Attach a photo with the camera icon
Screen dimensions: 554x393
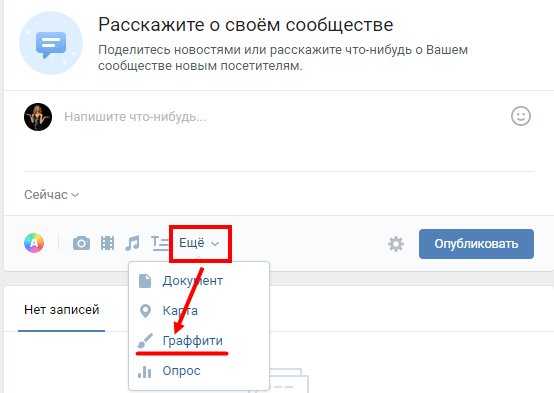(81, 243)
